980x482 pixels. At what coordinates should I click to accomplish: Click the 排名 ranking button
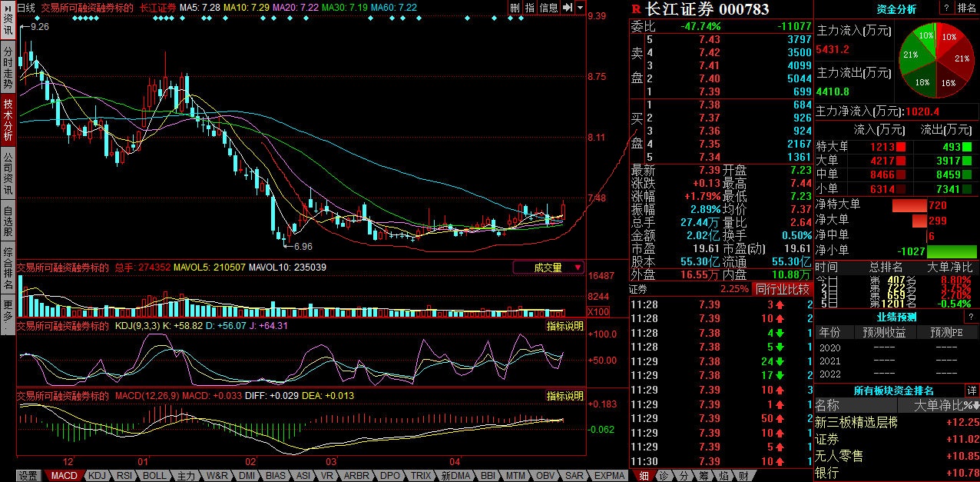[967, 8]
